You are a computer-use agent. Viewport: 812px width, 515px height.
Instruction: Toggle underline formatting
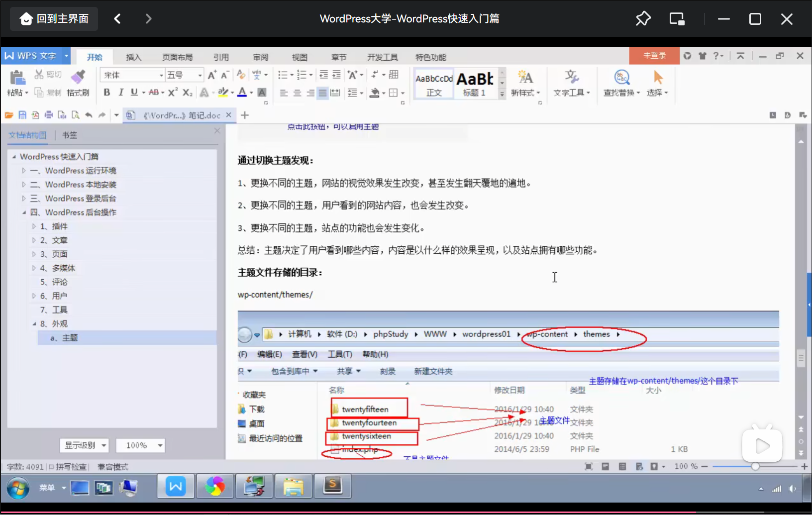pos(134,93)
